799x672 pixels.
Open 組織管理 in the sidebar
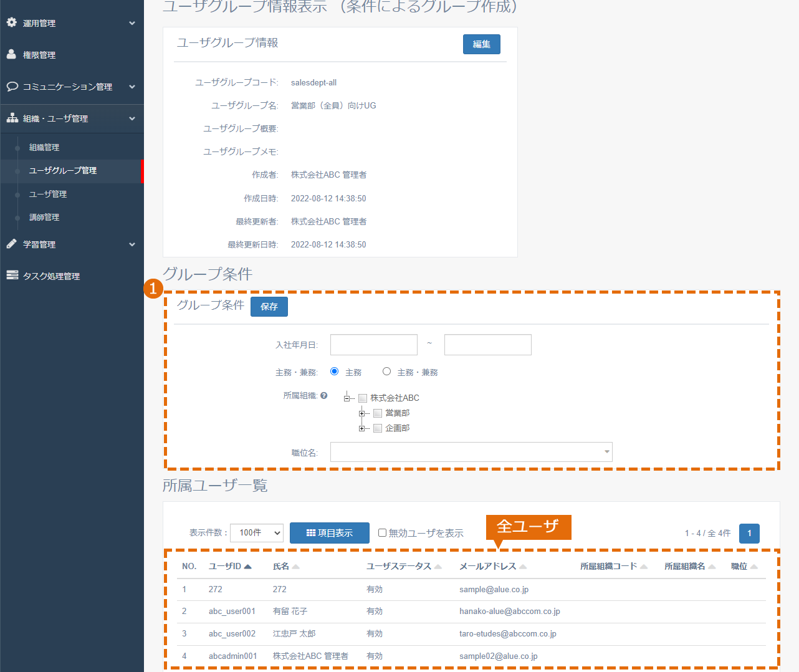click(44, 147)
